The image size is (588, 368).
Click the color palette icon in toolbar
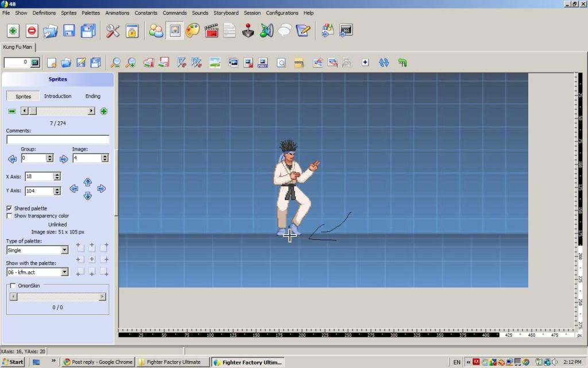pyautogui.click(x=193, y=31)
